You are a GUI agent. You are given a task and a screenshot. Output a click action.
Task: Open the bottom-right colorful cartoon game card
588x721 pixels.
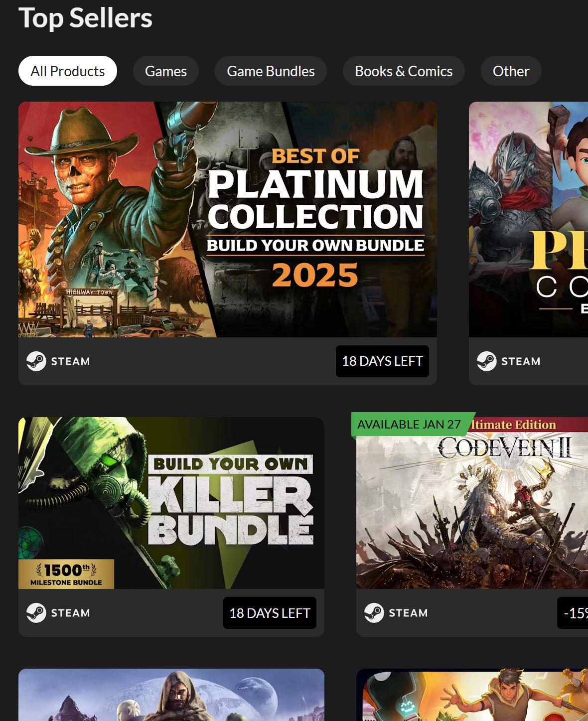click(472, 695)
